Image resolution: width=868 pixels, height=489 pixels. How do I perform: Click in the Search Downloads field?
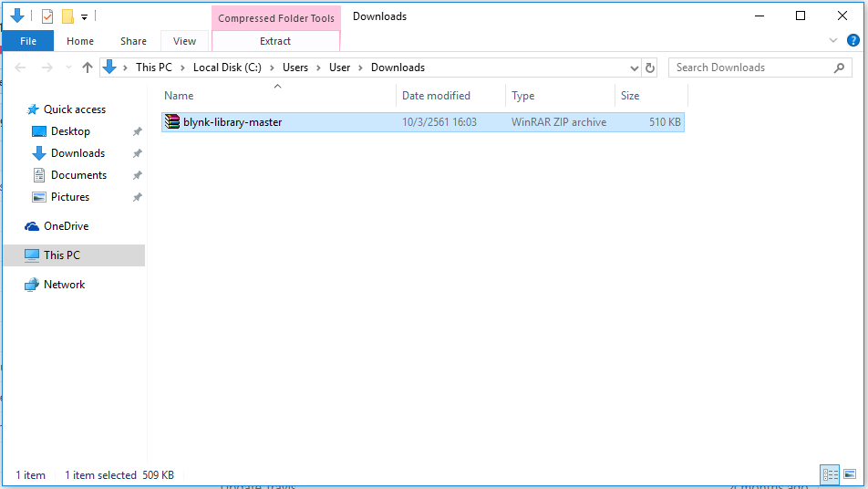751,68
